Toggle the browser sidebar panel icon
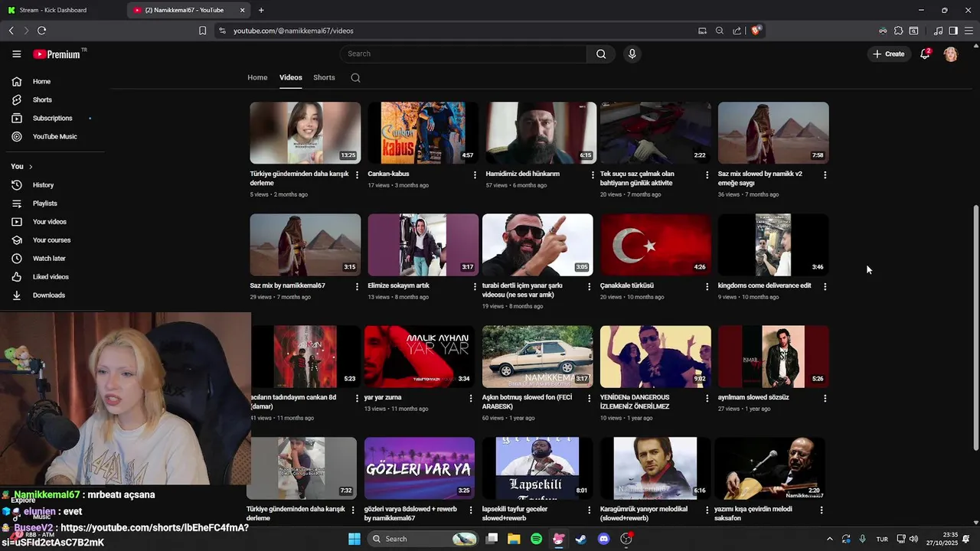 click(x=953, y=31)
